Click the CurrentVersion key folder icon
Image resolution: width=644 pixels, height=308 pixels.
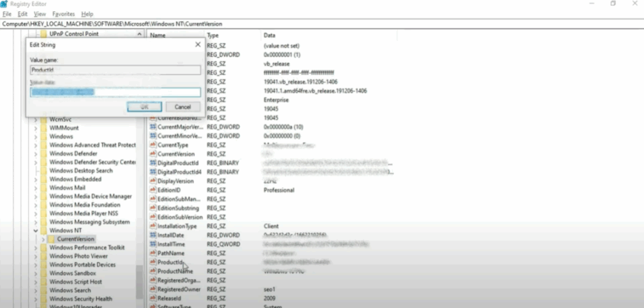51,239
